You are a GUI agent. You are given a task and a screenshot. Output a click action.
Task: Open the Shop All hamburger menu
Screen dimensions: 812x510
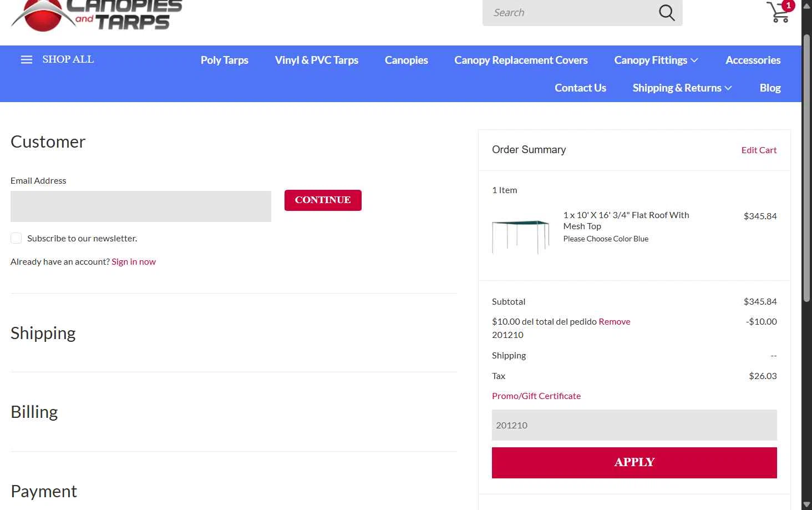(x=57, y=59)
